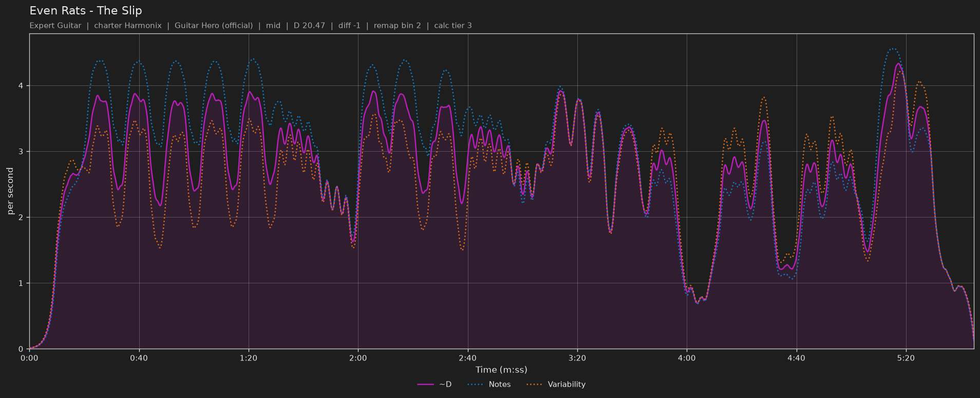
Task: Click the y-axis tick label 3
Action: coord(22,152)
